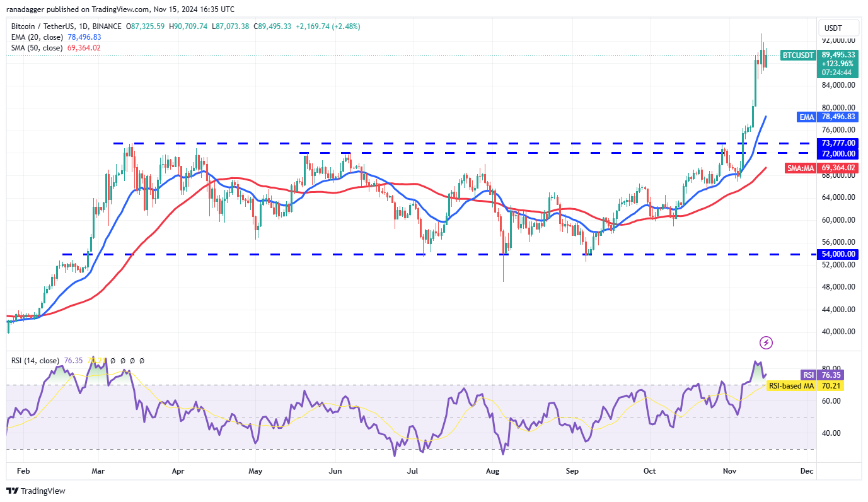Click the 92,000.00 price axis value
The image size is (868, 502).
pos(839,40)
